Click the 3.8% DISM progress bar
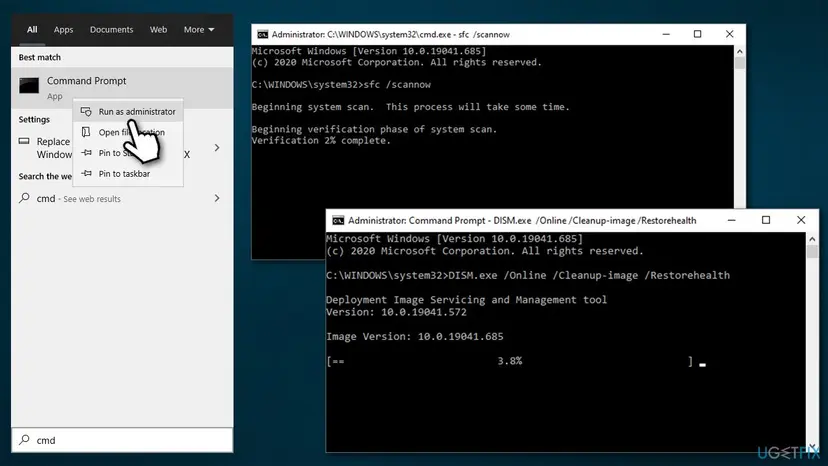 pos(510,361)
